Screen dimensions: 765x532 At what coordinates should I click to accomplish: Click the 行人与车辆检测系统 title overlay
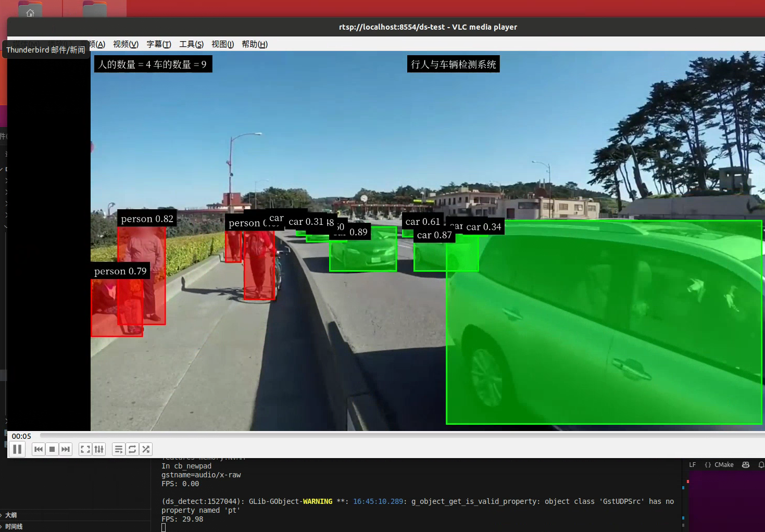[x=454, y=64]
